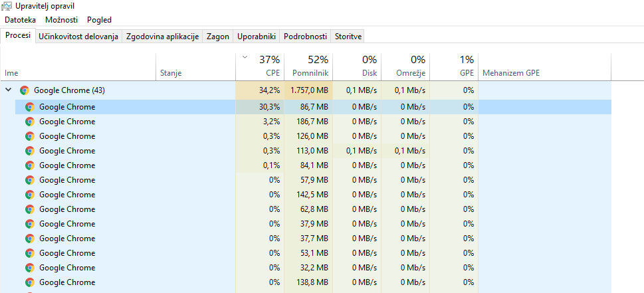Switch to the Učinkovitost delovanja tab
This screenshot has height=293, width=644.
click(x=78, y=37)
